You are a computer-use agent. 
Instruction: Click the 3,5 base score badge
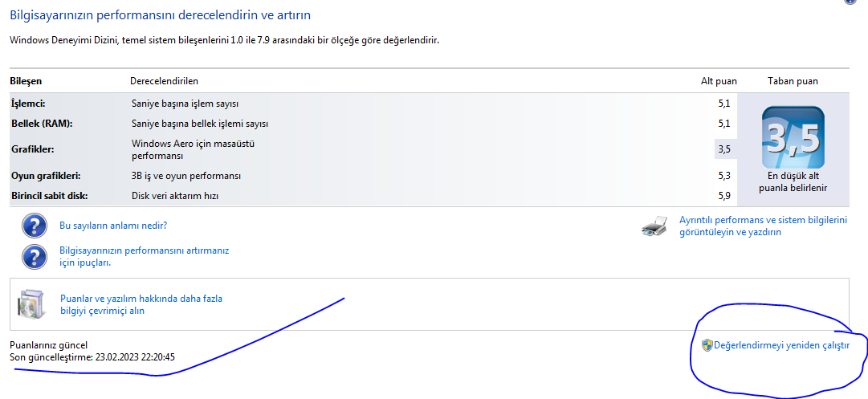(793, 138)
